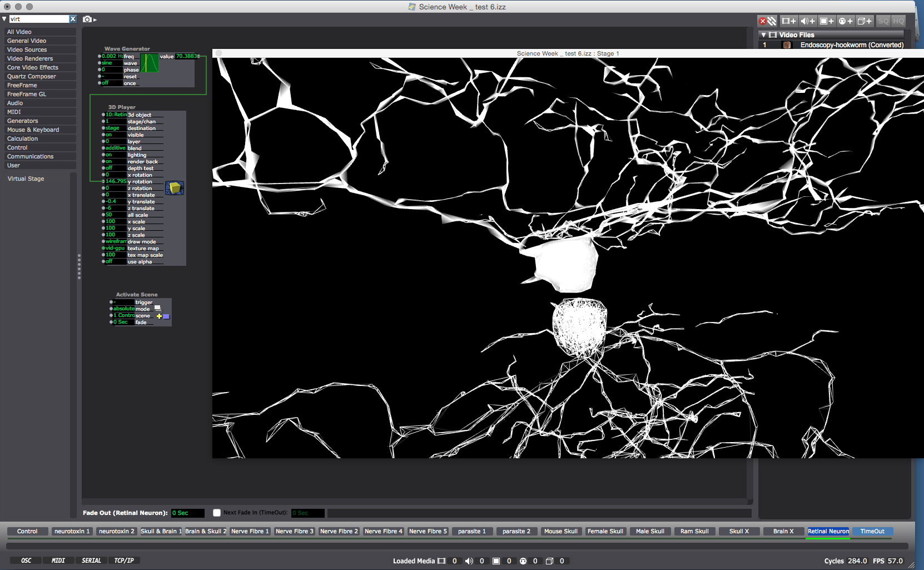The width and height of the screenshot is (924, 570).
Task: Switch to the Nerve Fibre 3 scene
Action: click(x=295, y=531)
